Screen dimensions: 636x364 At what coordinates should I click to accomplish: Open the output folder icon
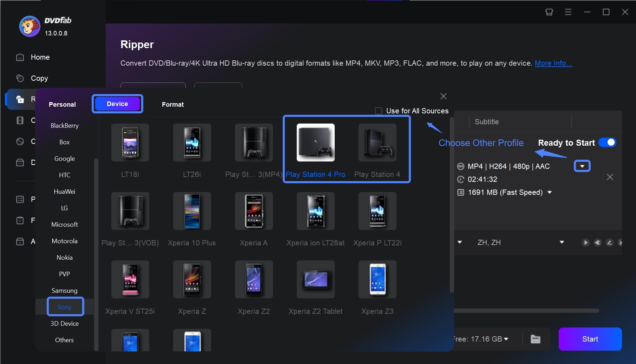click(536, 339)
